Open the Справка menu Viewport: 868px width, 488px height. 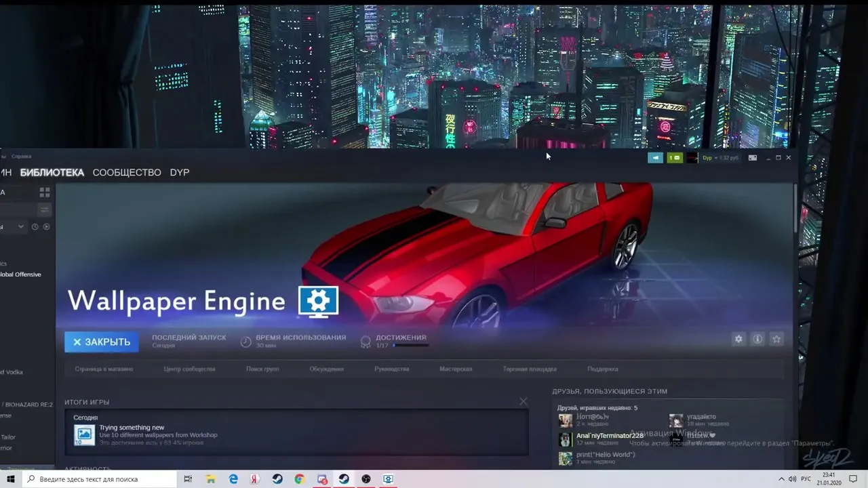click(22, 157)
